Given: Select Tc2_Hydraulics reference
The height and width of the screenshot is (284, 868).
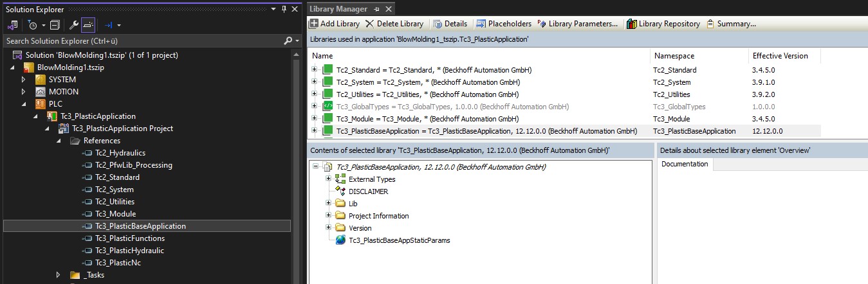Looking at the screenshot, I should tap(120, 153).
